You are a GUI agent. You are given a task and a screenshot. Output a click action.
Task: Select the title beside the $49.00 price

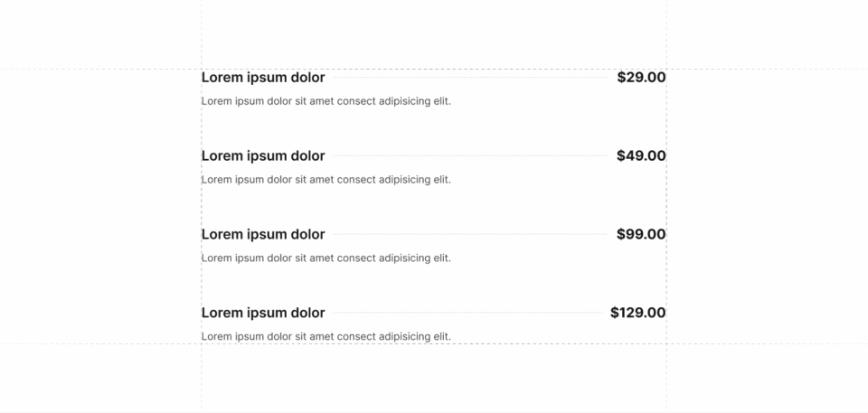pos(263,155)
